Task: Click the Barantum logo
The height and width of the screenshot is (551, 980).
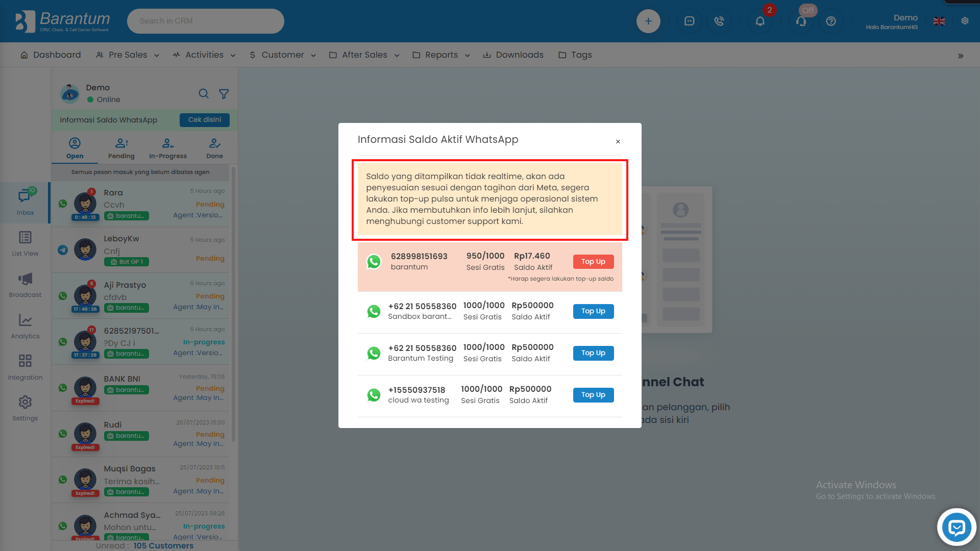Action: (x=62, y=21)
